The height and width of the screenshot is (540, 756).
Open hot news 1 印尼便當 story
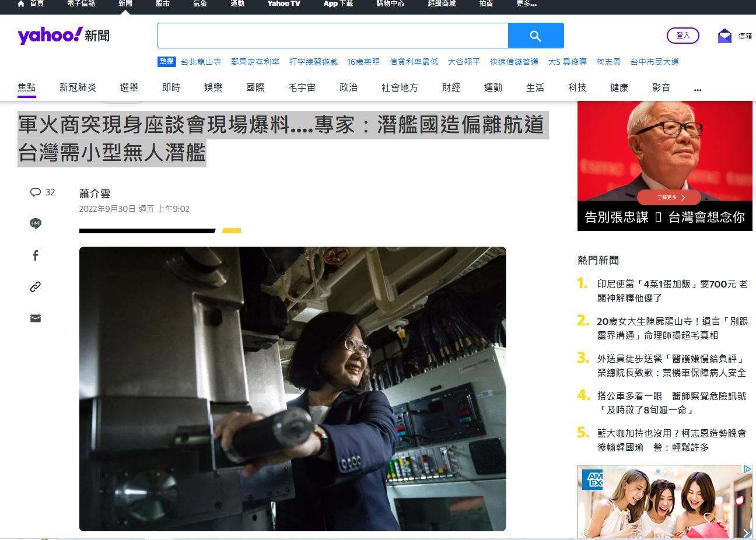673,291
